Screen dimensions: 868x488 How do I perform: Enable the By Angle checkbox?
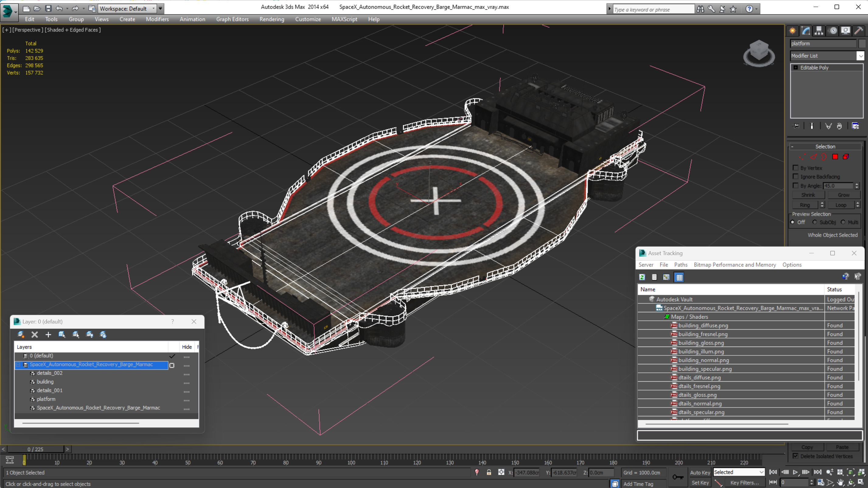tap(796, 185)
